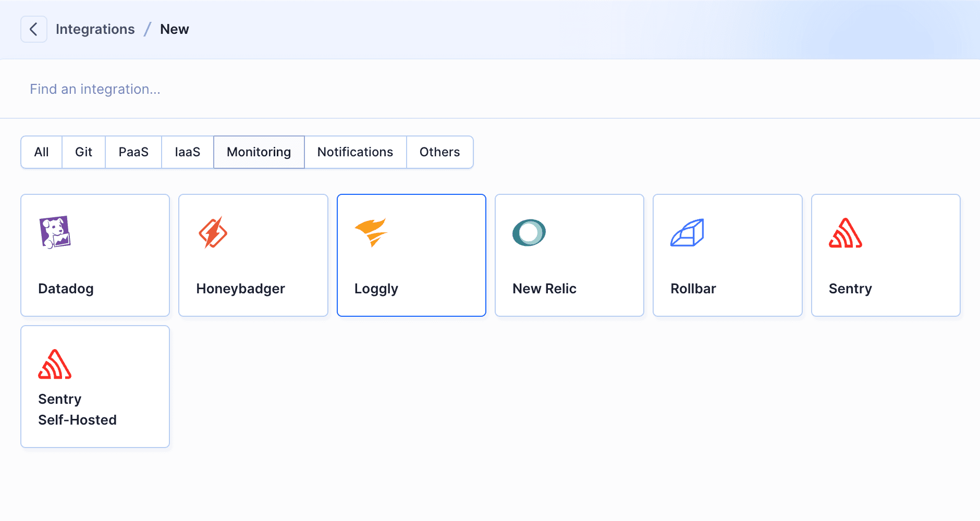Click the New Relic teal logo
980x521 pixels.
[529, 232]
